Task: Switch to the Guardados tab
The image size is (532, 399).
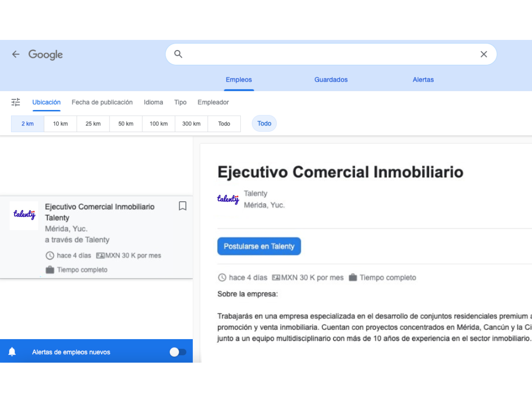Action: tap(331, 80)
